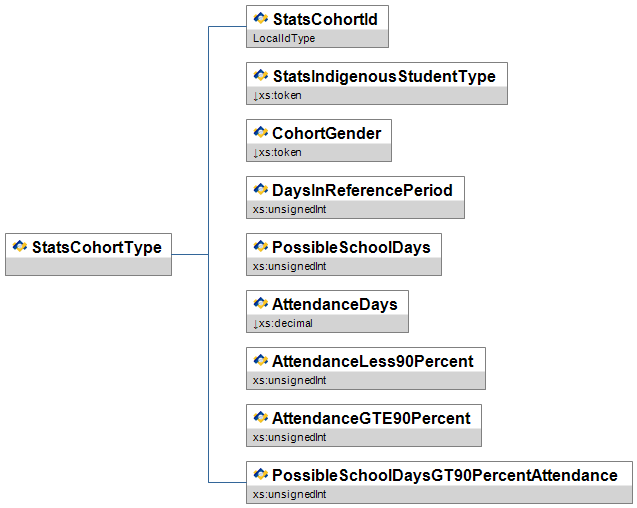Select the CohortGender element label
This screenshot has height=508, width=637.
coord(326,133)
